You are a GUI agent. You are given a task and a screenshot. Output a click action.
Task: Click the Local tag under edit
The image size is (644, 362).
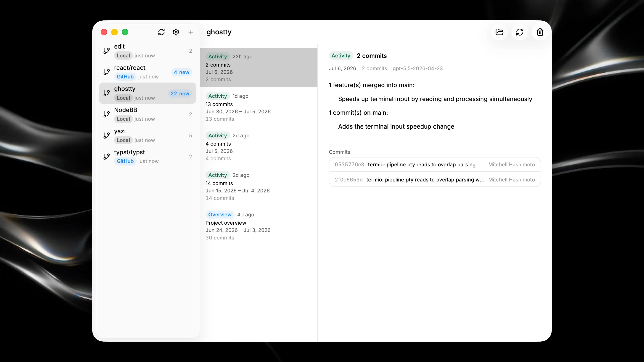(x=123, y=56)
